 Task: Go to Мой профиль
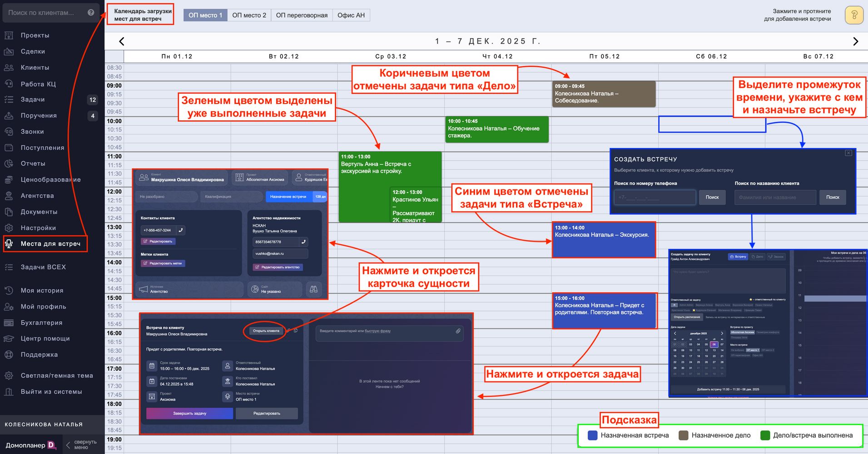point(43,307)
